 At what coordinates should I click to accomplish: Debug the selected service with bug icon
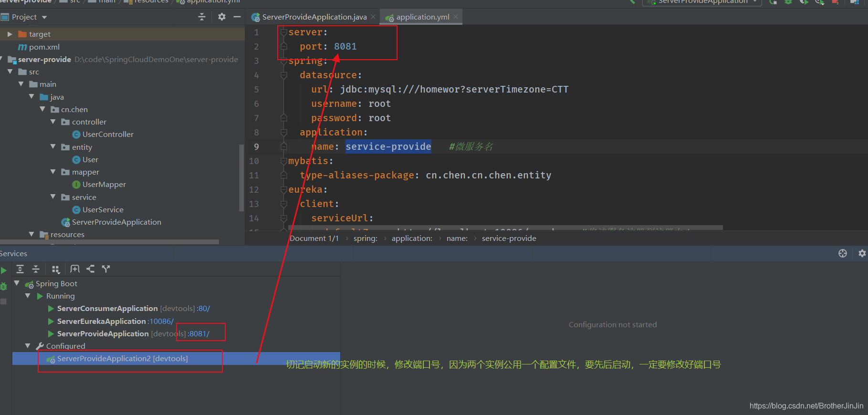[x=4, y=286]
